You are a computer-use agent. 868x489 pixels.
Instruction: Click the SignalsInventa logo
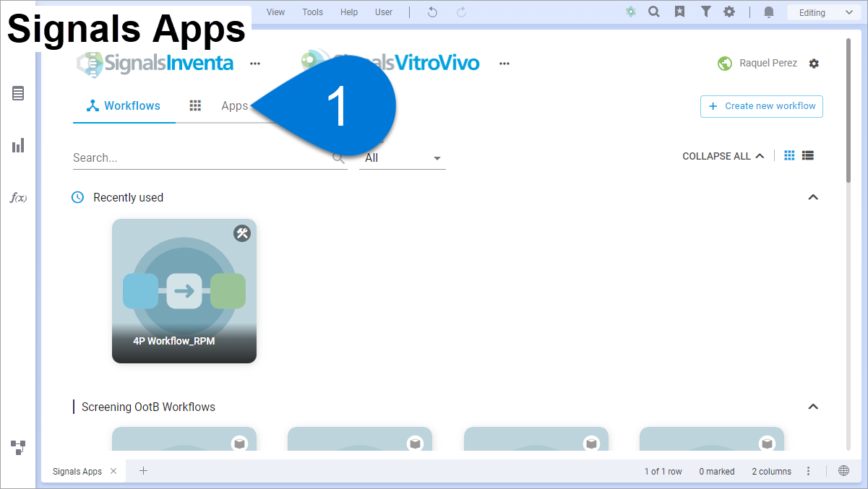pos(155,63)
